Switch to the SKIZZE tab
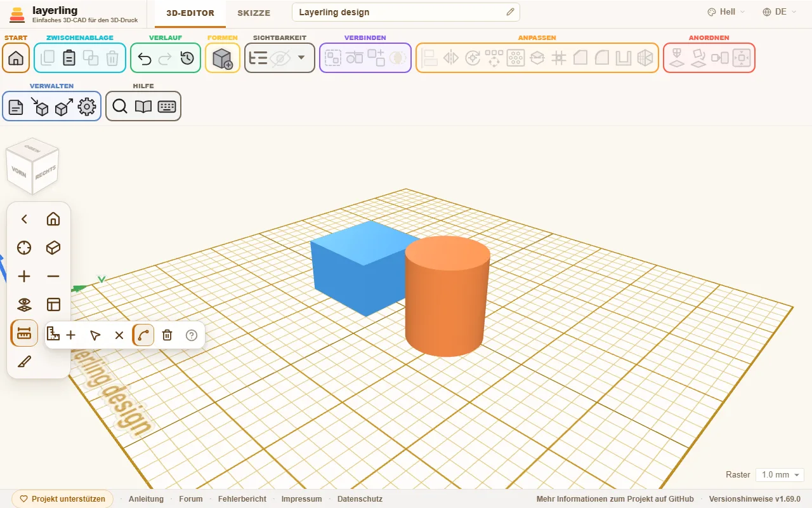 coord(254,13)
